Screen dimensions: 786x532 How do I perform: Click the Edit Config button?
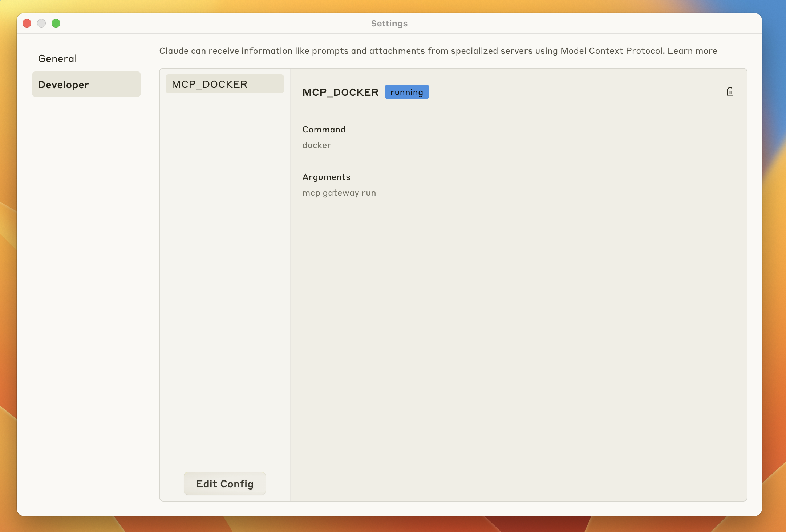point(224,483)
